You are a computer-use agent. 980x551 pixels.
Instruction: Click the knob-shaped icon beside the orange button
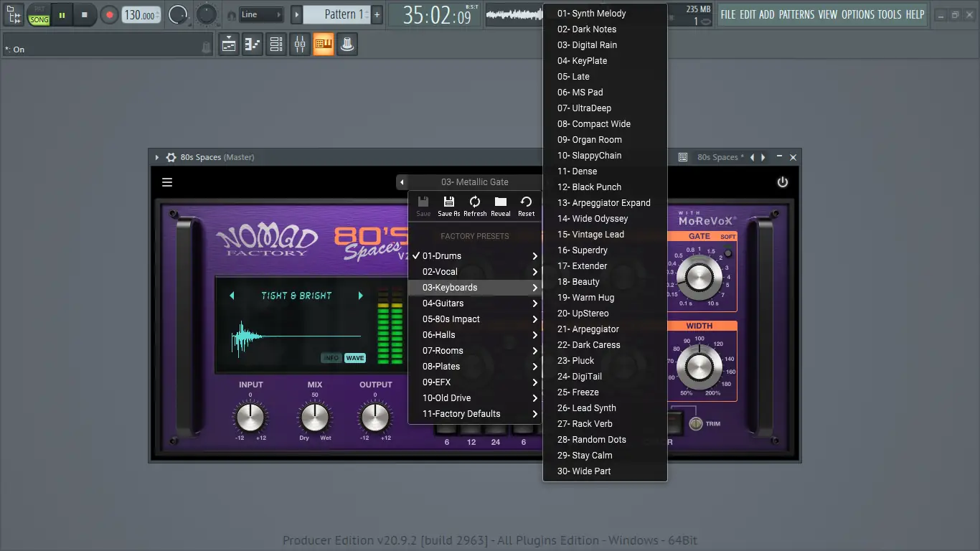[x=347, y=44]
